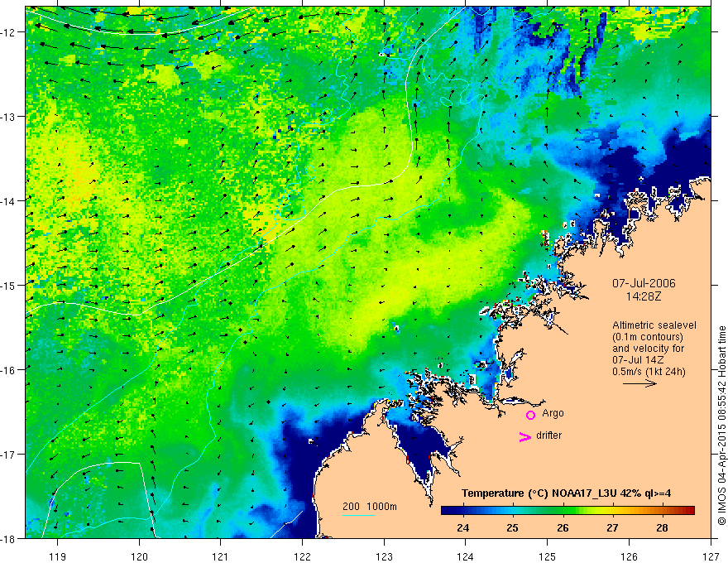
Task: Click the longitude label 126
Action: (x=629, y=556)
